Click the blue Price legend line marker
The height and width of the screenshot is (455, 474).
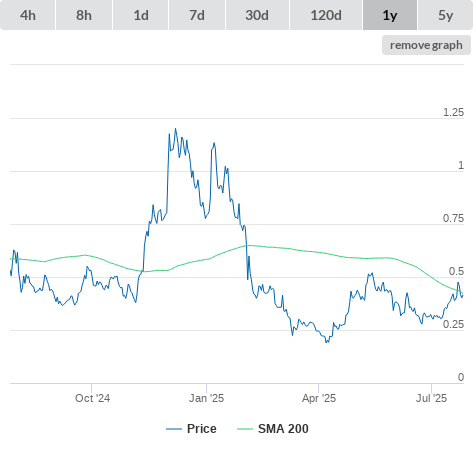[174, 429]
